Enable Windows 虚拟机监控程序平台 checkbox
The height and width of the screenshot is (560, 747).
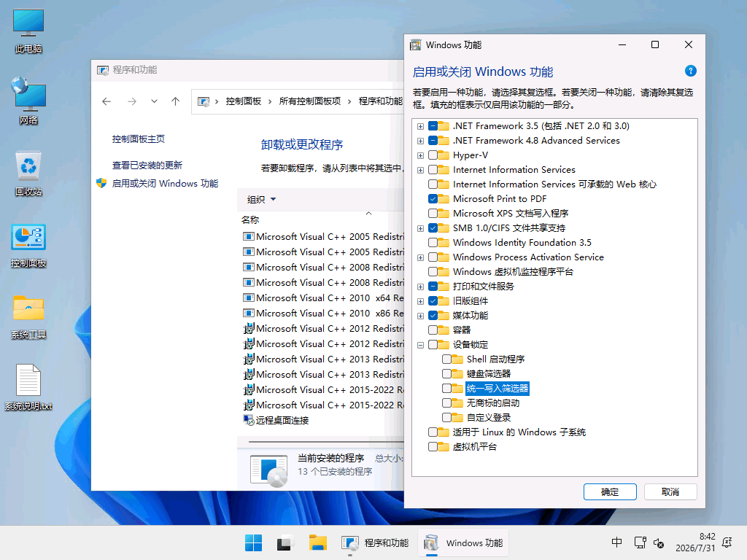433,272
